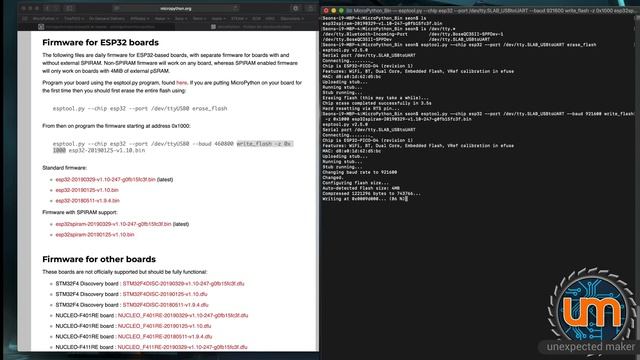
Task: Switch to the second Safari tab
Action: 247,27
